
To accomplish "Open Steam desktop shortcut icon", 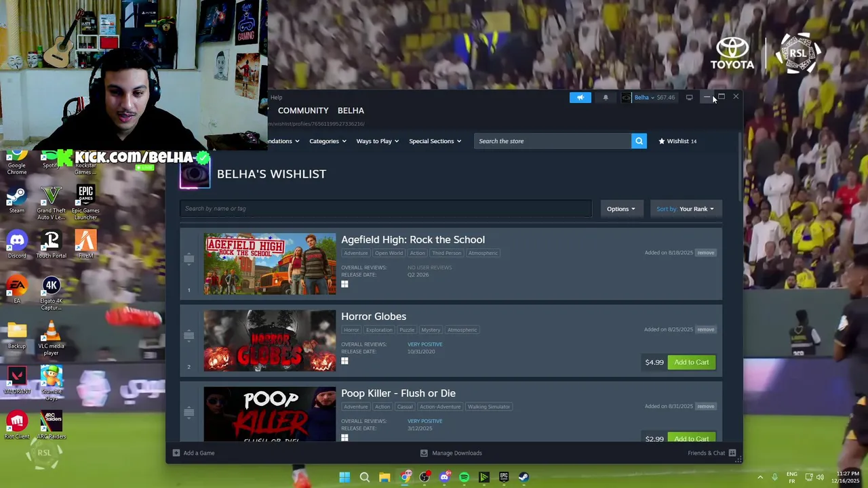I will (17, 201).
